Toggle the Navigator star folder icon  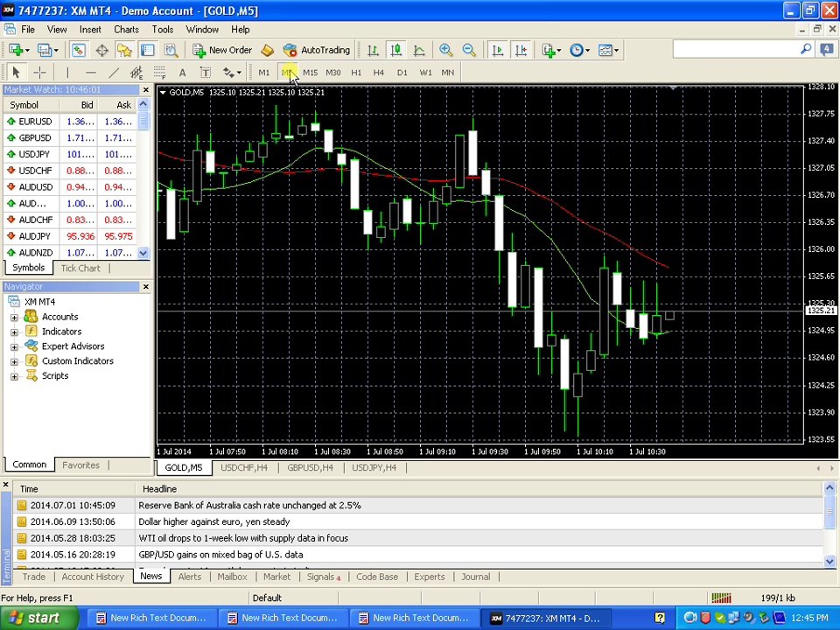(x=124, y=50)
